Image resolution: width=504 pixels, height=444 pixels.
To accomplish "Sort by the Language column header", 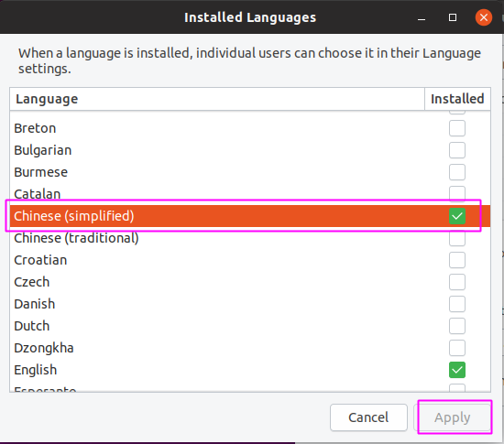I will point(217,99).
